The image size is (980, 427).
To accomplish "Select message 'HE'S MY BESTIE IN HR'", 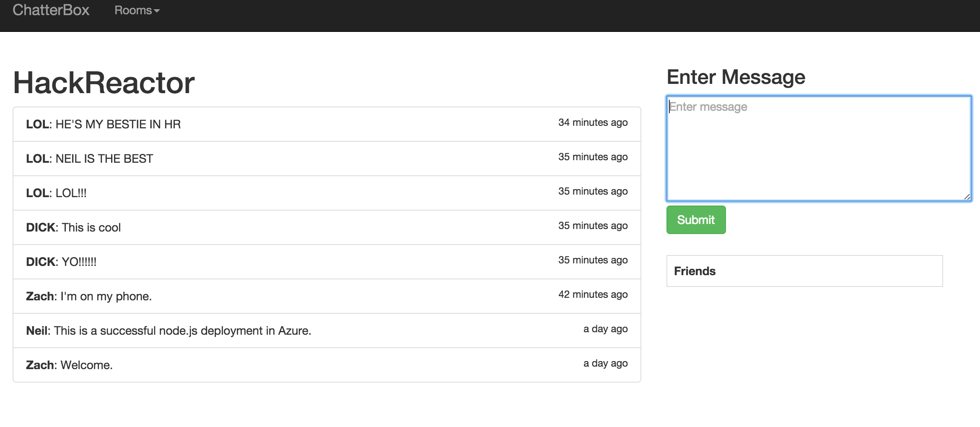I will 327,124.
